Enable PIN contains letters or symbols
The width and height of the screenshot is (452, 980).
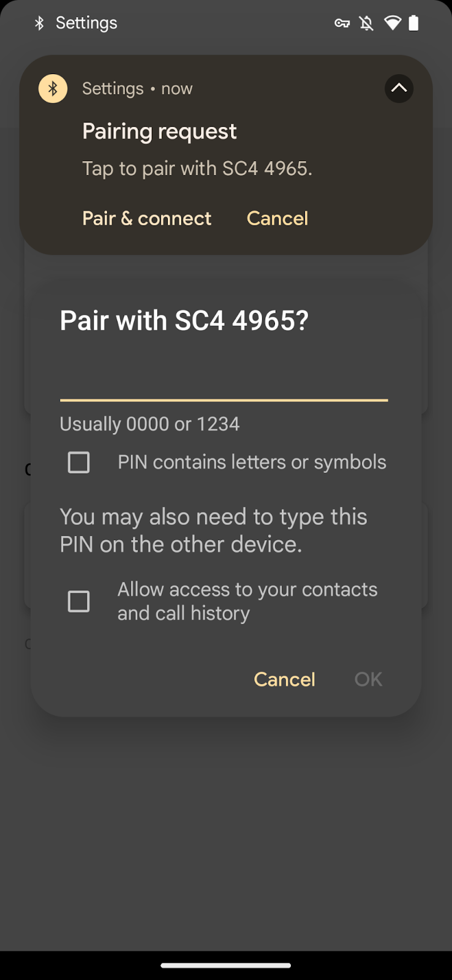point(78,462)
